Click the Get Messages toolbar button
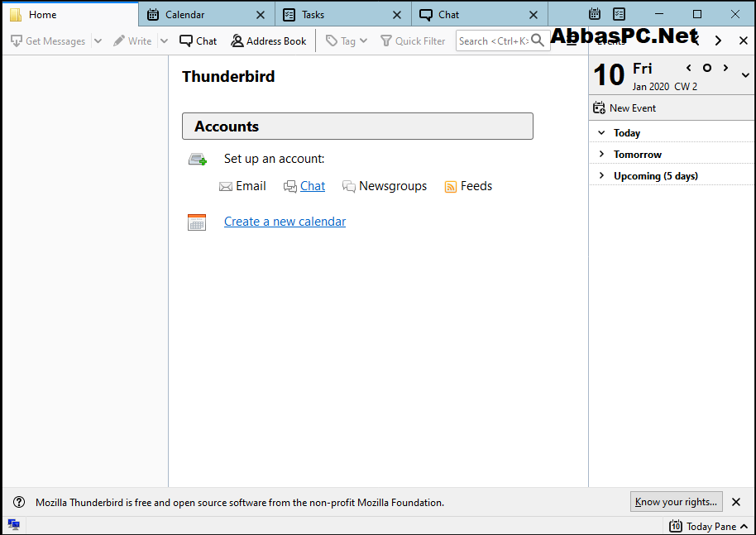The image size is (756, 535). coord(48,41)
